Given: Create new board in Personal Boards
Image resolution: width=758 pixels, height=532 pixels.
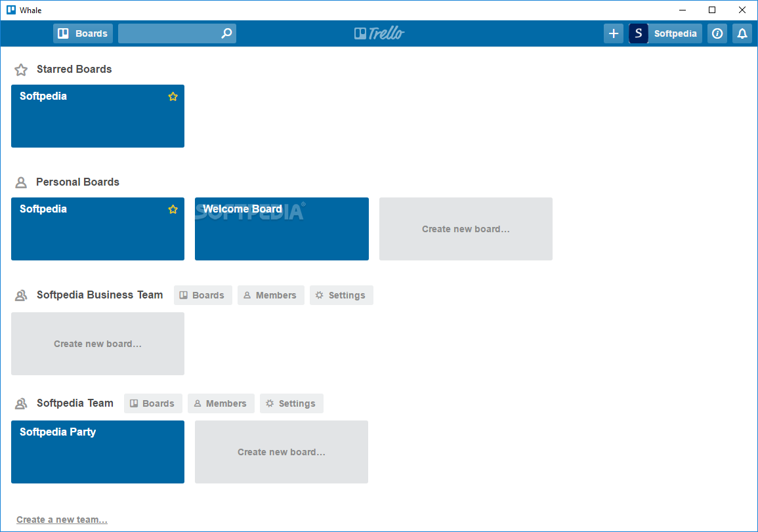Looking at the screenshot, I should point(466,229).
